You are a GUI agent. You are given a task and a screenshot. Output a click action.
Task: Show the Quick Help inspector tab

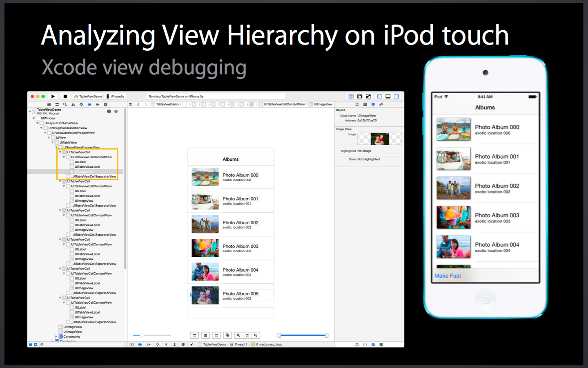[365, 104]
